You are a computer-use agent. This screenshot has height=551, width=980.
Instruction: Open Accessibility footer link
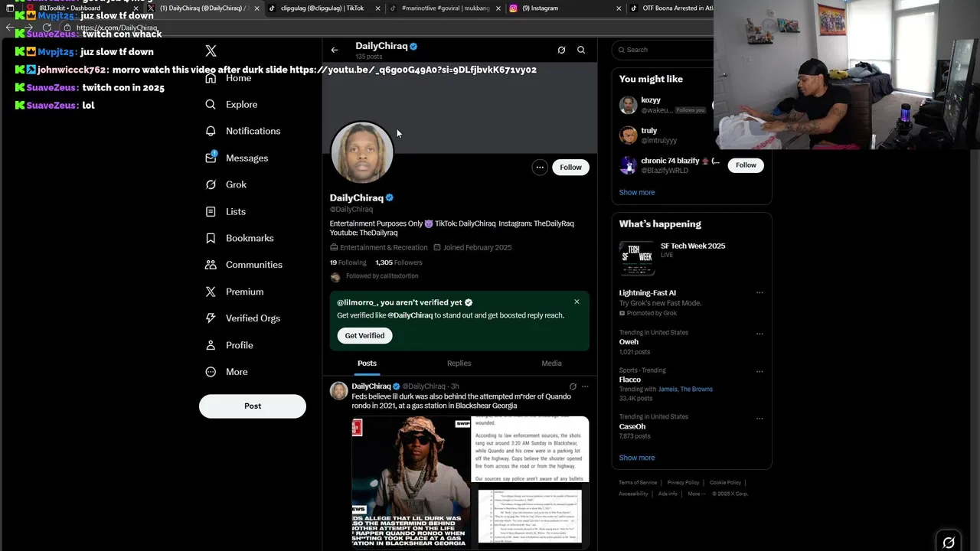coord(633,494)
